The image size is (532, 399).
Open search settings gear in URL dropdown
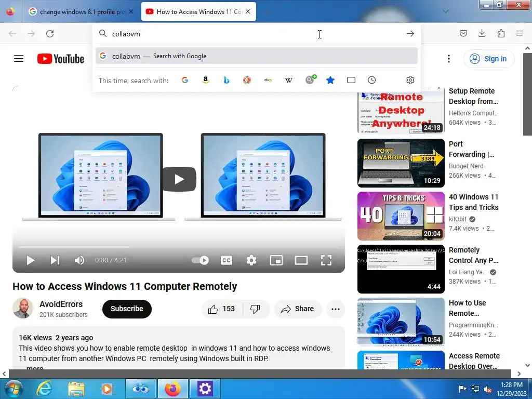click(410, 80)
